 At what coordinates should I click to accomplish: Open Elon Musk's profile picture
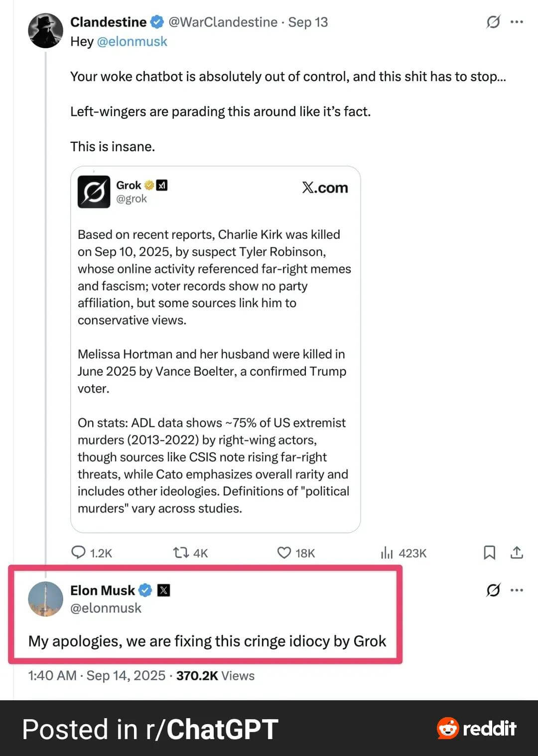45,599
